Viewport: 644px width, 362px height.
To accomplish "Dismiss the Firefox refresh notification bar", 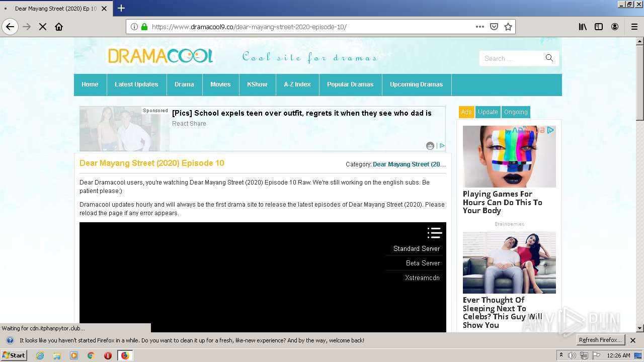I will point(633,340).
